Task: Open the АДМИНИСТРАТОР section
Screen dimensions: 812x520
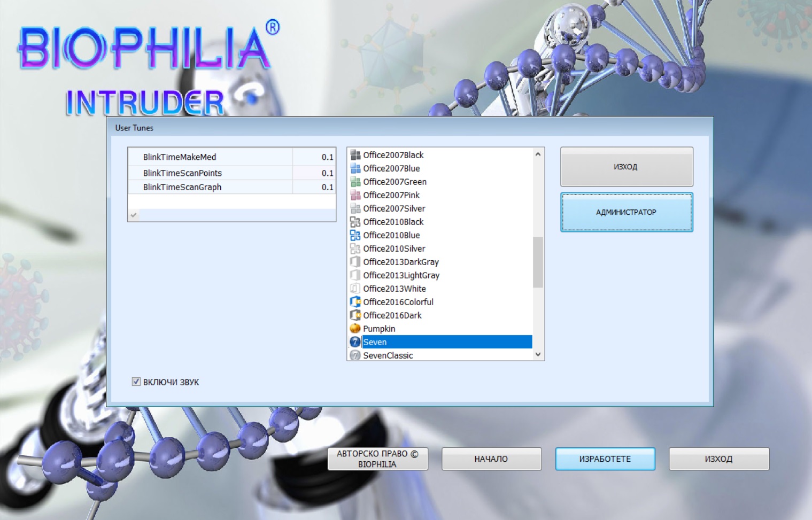Action: [627, 212]
